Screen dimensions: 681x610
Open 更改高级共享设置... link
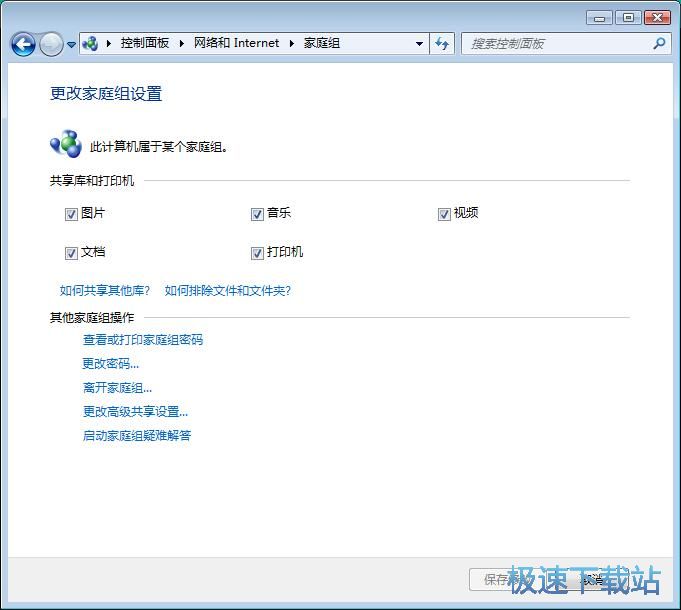[136, 411]
